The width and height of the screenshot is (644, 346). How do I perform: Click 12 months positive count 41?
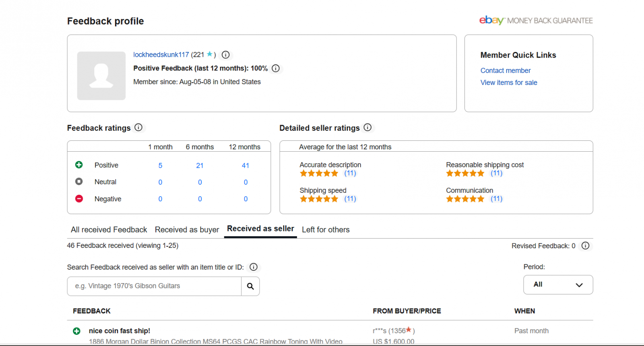point(246,165)
